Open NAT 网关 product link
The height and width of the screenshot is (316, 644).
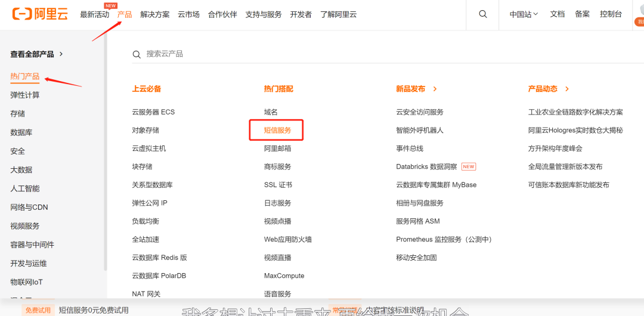[x=146, y=294]
